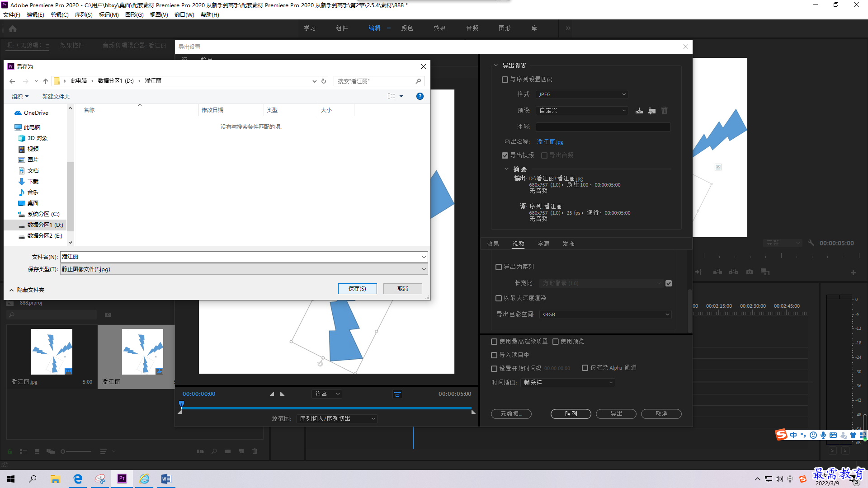Screen dimensions: 868x488
Task: Click the output name 潘江丽.jpg link
Action: [x=550, y=142]
